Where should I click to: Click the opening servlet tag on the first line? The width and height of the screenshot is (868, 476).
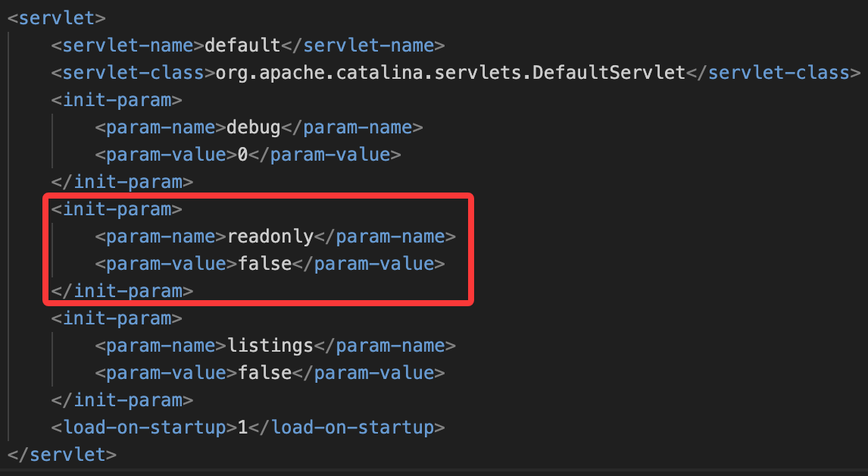click(57, 17)
